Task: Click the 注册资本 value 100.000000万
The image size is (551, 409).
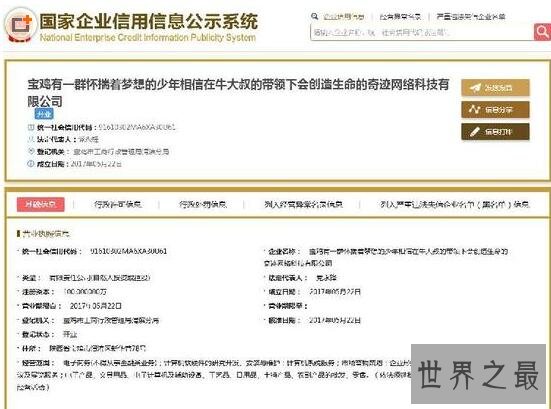Action: click(85, 292)
